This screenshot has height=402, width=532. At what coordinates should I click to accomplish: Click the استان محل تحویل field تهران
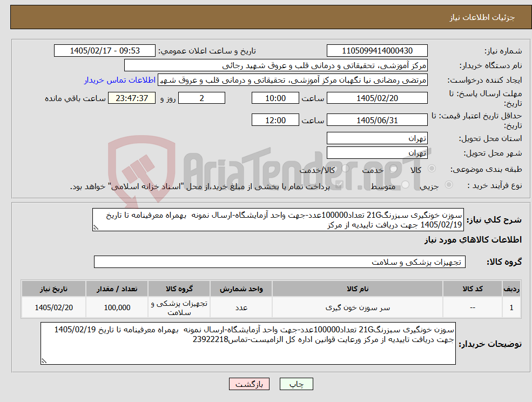point(377,138)
